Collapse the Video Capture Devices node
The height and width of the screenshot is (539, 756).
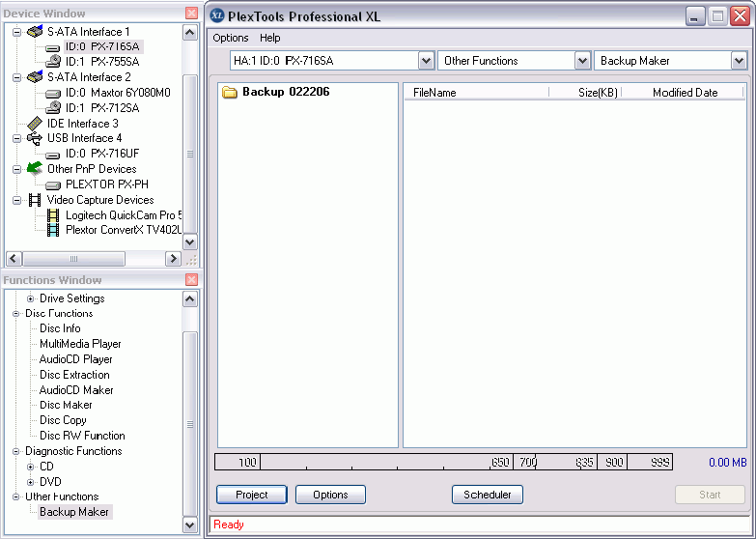pos(16,200)
